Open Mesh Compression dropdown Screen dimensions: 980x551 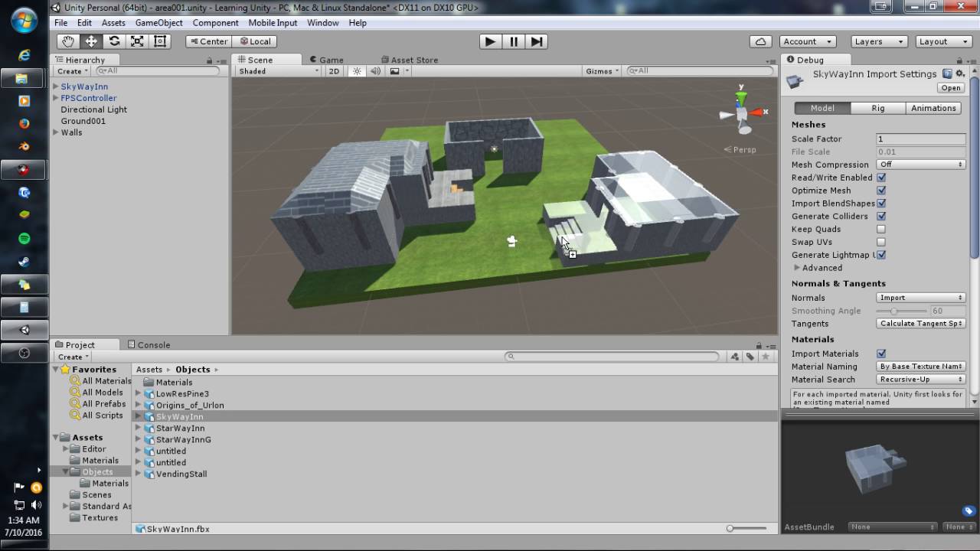pyautogui.click(x=920, y=165)
